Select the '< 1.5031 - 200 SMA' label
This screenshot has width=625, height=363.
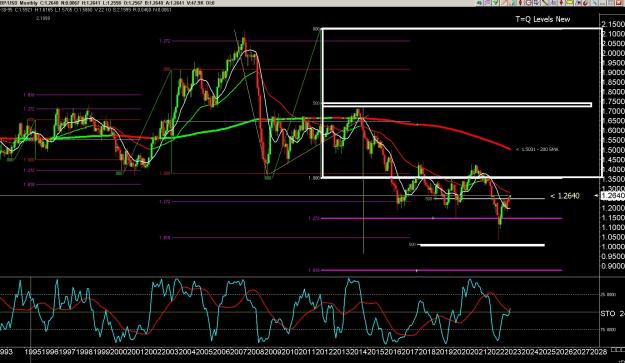click(537, 149)
